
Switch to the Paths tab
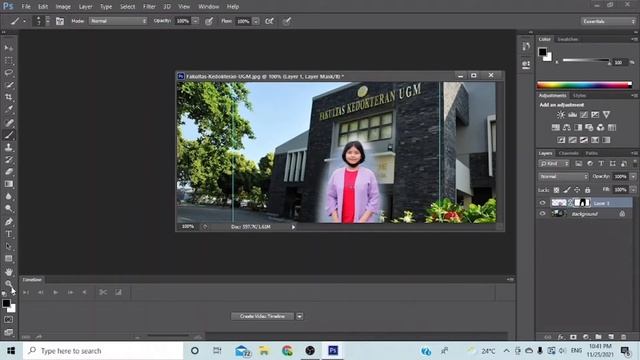tap(591, 153)
